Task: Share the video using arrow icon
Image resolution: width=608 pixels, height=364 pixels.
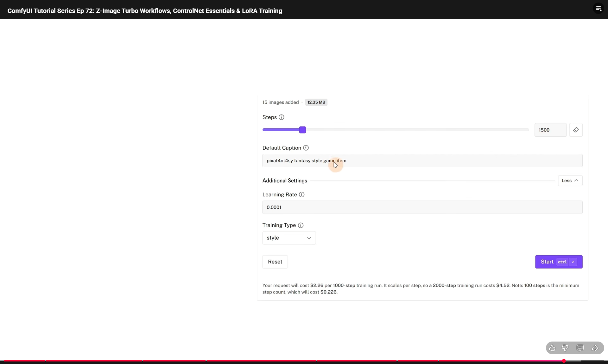Action: pos(595,348)
